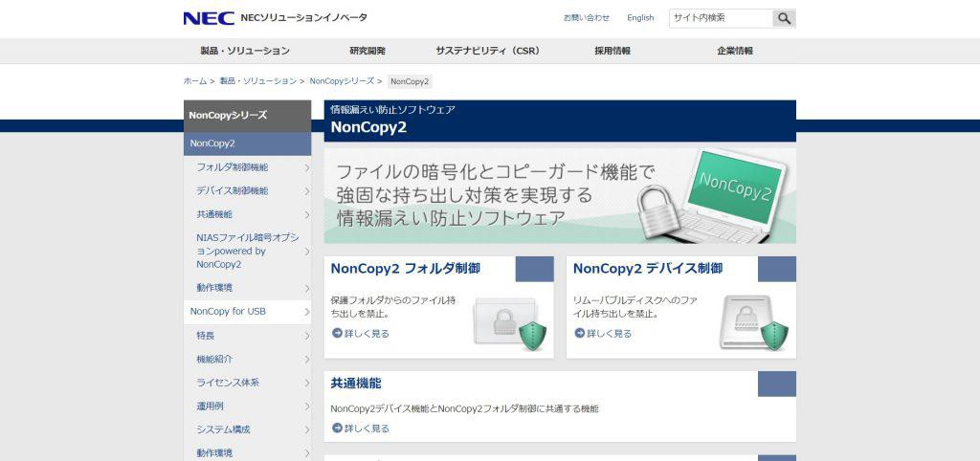Click blue corner square on フォルダ制御 card
The height and width of the screenshot is (461, 980).
tap(534, 269)
